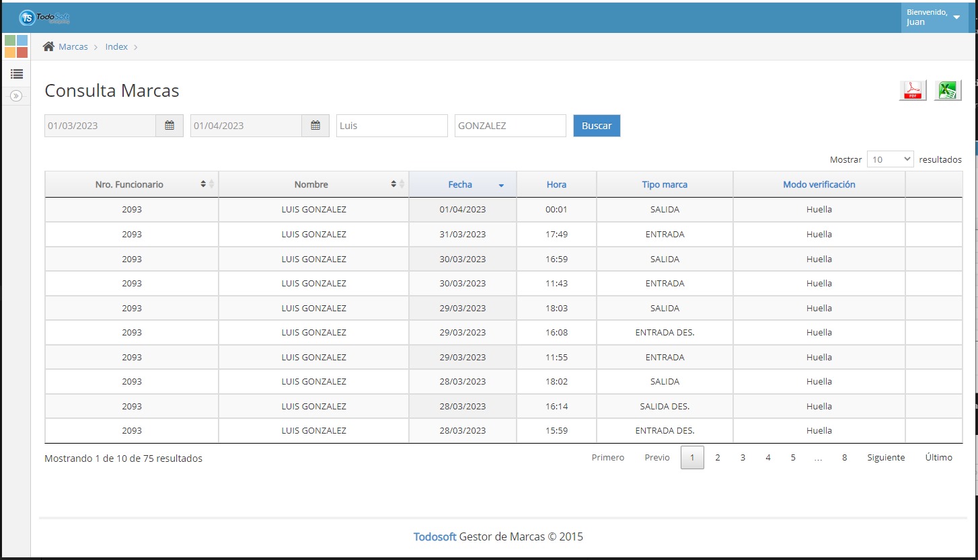Export results to PDF
Viewport: 978px width, 560px height.
(x=913, y=90)
